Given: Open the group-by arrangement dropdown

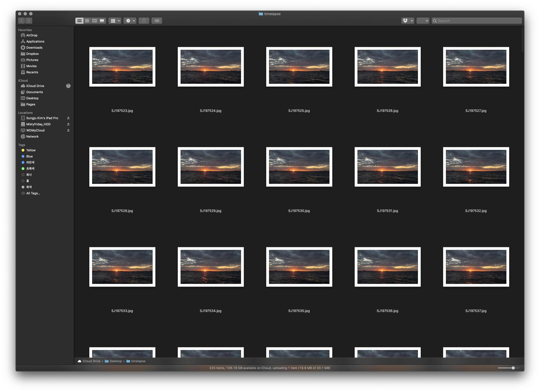Looking at the screenshot, I should click(115, 21).
